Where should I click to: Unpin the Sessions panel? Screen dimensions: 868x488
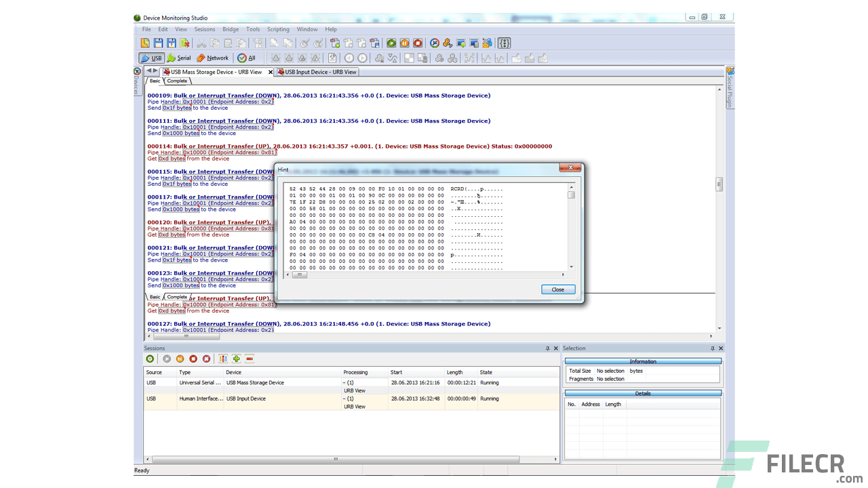point(548,348)
